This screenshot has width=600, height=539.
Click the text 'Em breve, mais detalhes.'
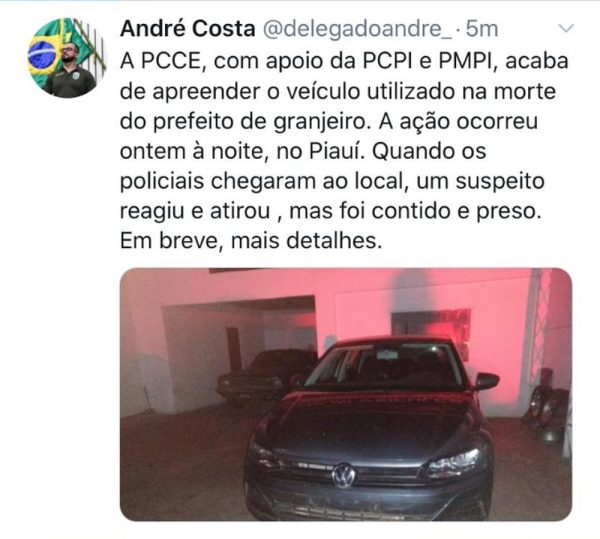[x=251, y=241]
